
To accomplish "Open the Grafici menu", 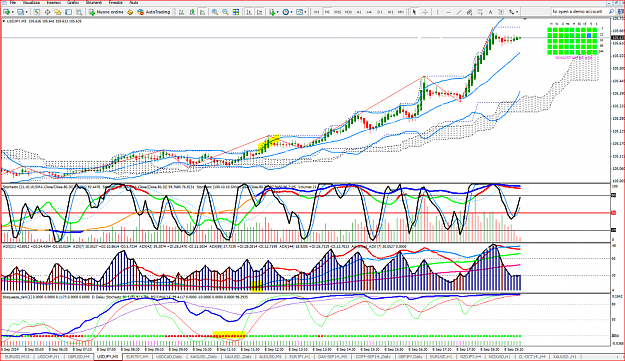I will pos(73,2).
